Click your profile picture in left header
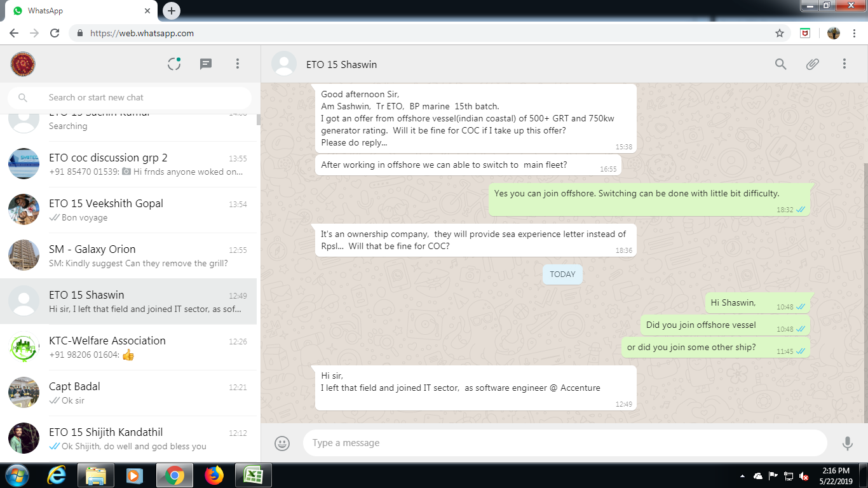868x488 pixels. coord(23,64)
